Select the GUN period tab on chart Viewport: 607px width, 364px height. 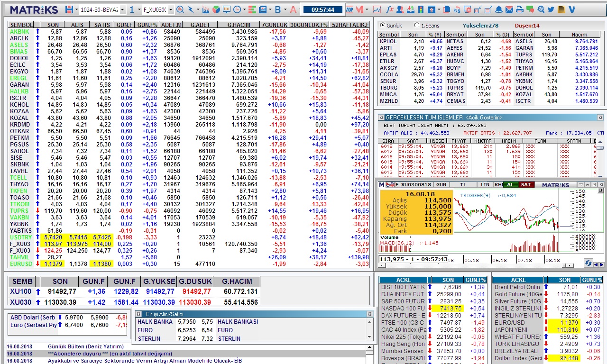(x=441, y=184)
